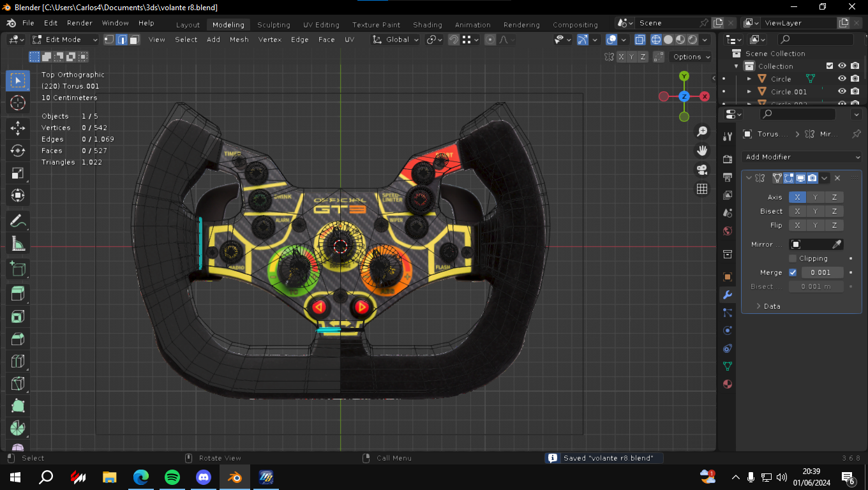Open the Edit Mode selector dropdown
This screenshot has height=490, width=868.
click(x=65, y=40)
